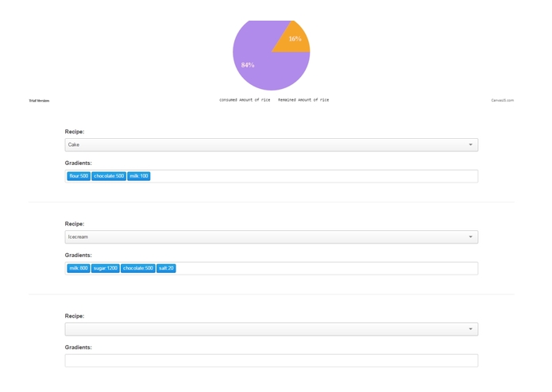552x392 pixels.
Task: Toggle the Remained Amount of rice legend
Action: pyautogui.click(x=303, y=100)
